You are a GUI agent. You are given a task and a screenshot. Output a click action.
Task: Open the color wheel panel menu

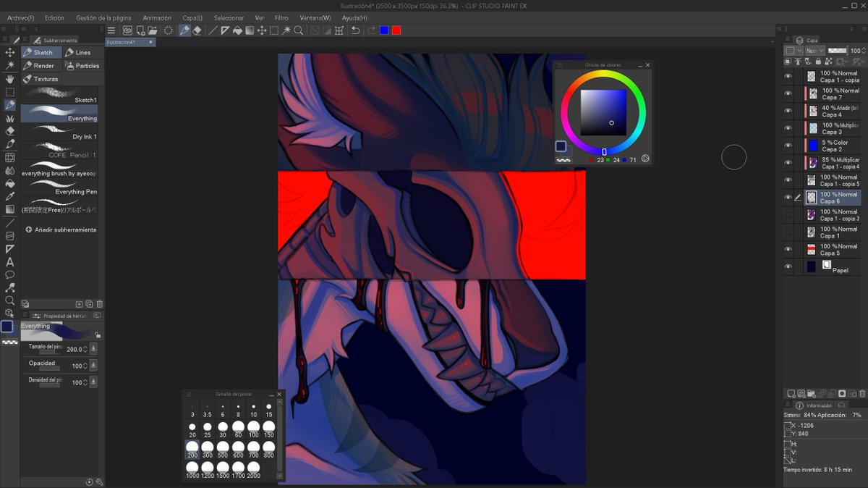point(559,65)
